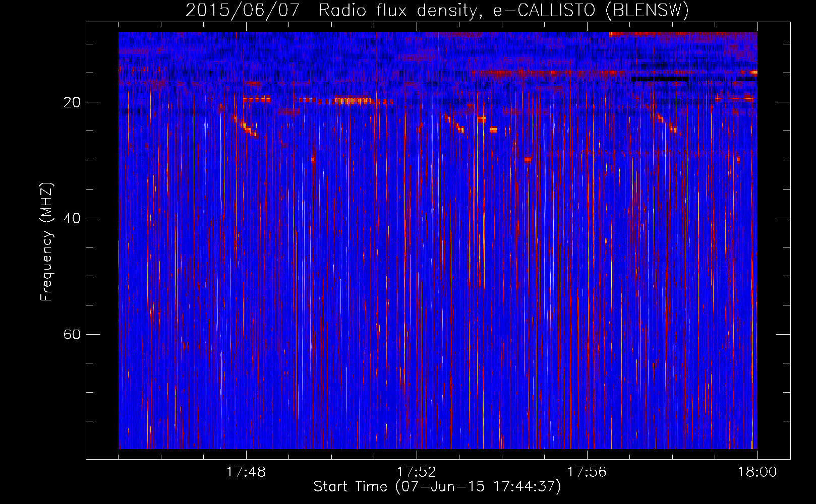The height and width of the screenshot is (504, 816).
Task: Click the plot title date 2015/06/07
Action: point(243,11)
